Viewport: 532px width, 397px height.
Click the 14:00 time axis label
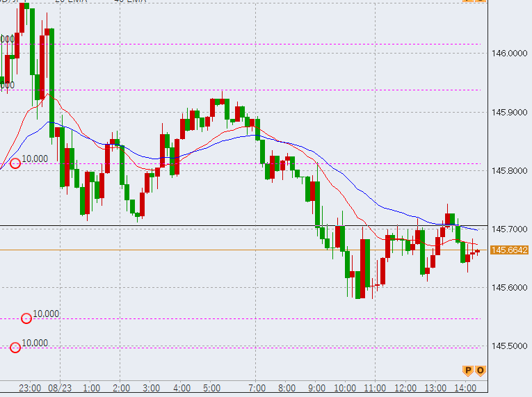tap(465, 388)
